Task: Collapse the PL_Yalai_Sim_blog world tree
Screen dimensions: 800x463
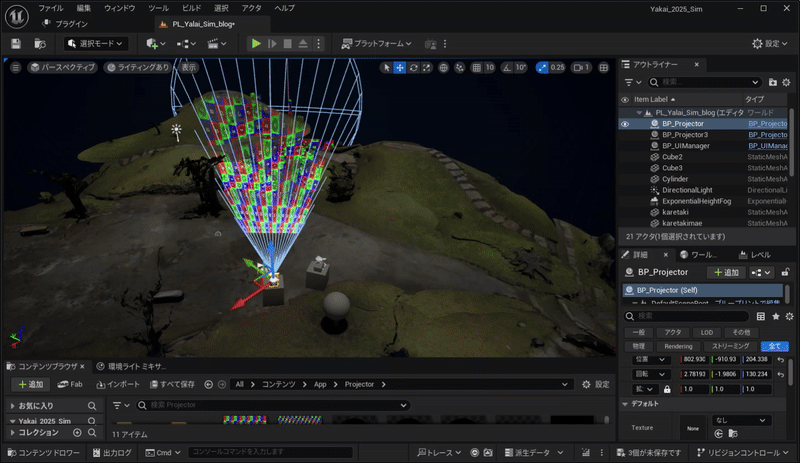Action: pyautogui.click(x=639, y=113)
